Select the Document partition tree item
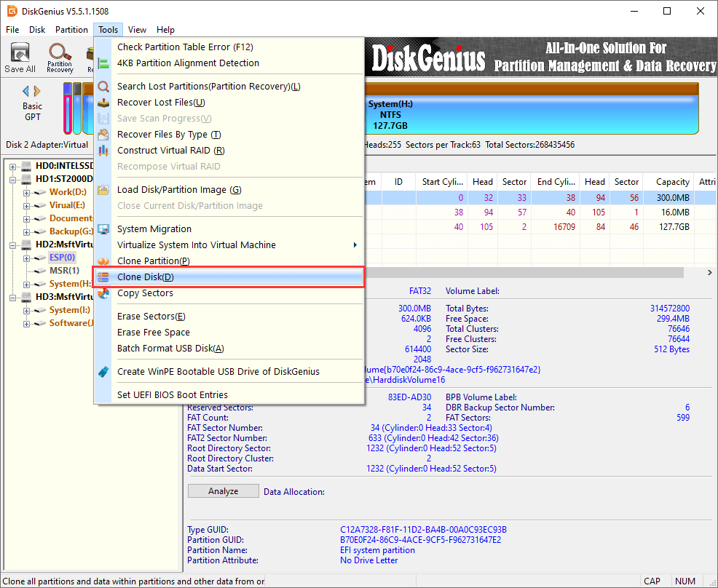 click(x=71, y=218)
